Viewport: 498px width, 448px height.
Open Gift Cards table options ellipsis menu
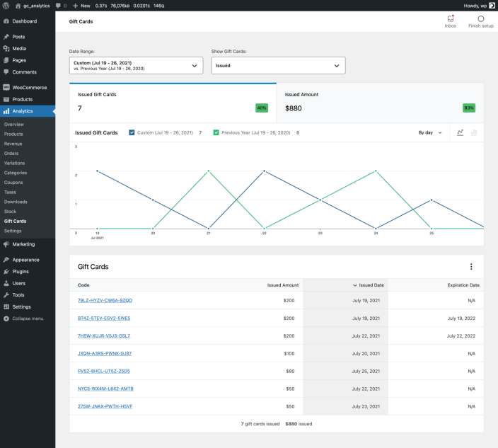(x=471, y=267)
